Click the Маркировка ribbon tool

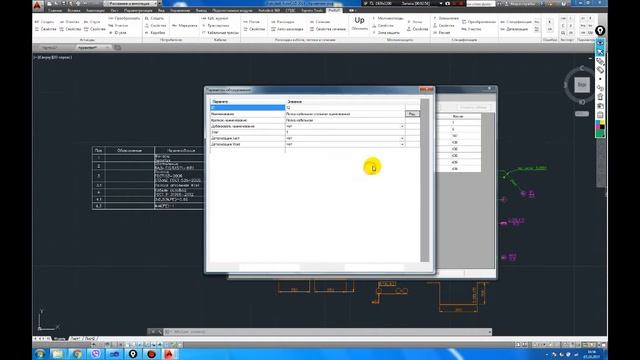(184, 26)
